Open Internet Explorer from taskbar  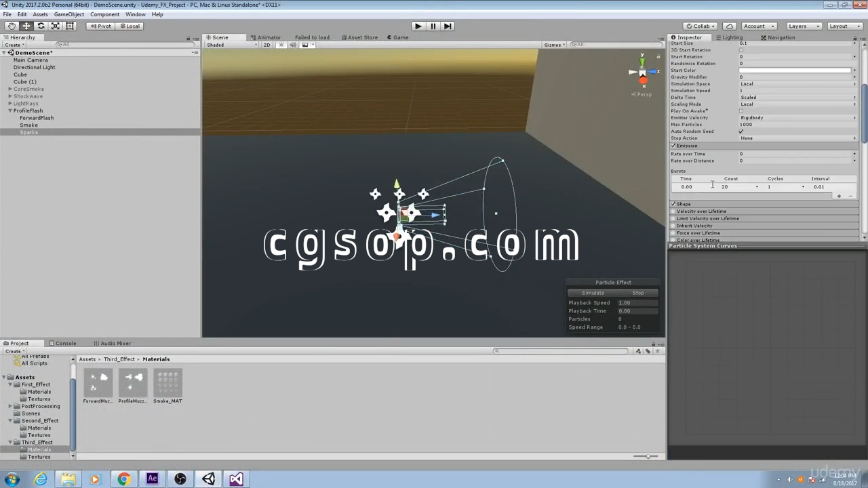41,479
